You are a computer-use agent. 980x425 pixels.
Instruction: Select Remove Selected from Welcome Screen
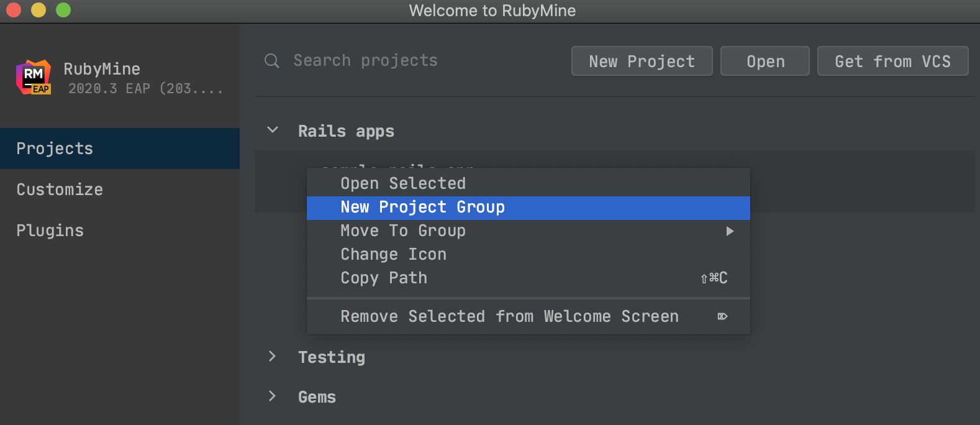[528, 316]
